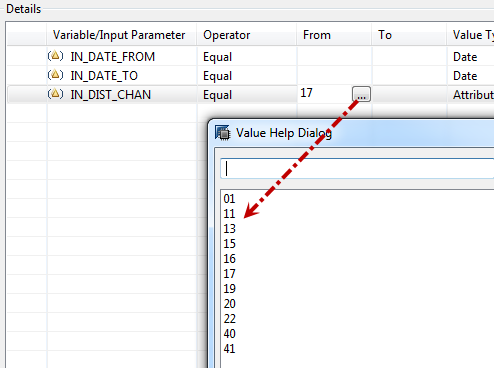The width and height of the screenshot is (494, 368).
Task: Select the IN_DATE_FROM parameter row
Action: (251, 56)
